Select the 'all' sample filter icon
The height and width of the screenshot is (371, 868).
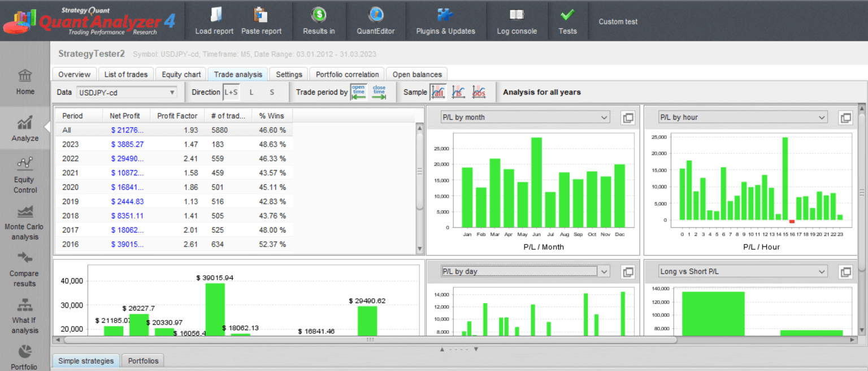438,92
